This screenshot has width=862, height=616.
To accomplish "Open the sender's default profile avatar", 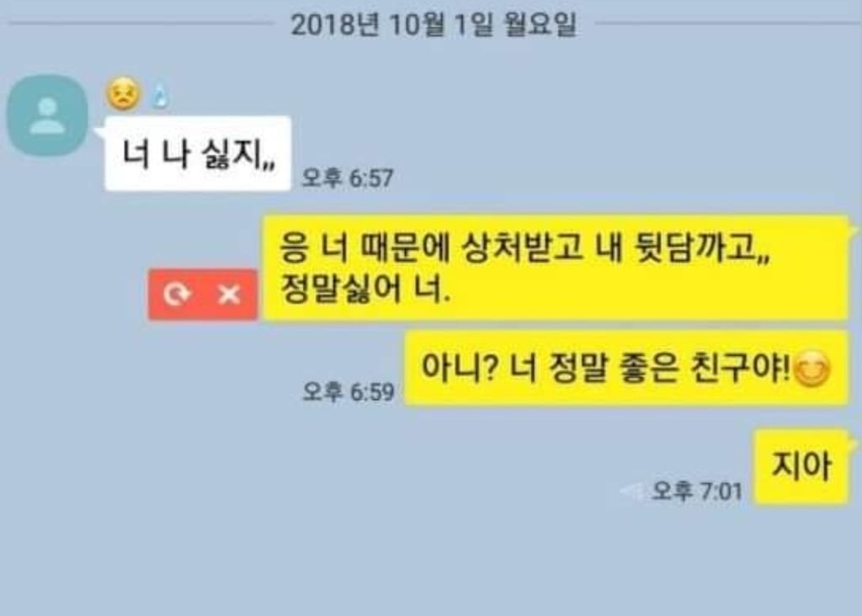I will (47, 116).
